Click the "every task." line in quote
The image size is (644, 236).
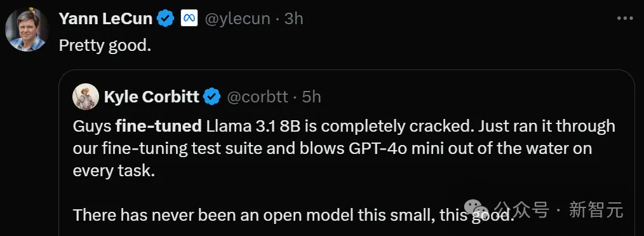[114, 170]
